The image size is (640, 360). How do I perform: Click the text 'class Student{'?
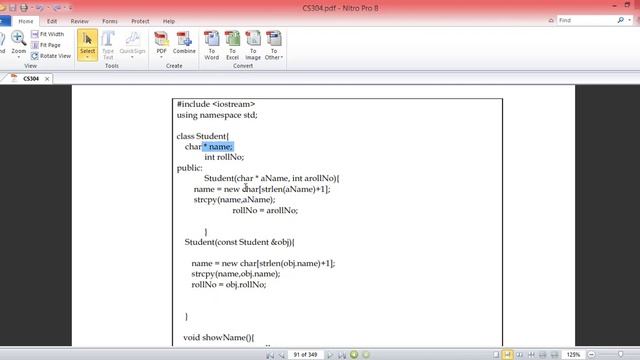point(203,136)
